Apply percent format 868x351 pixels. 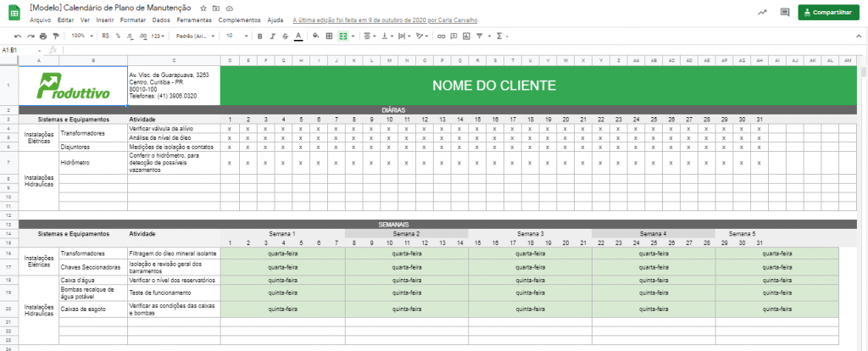(118, 36)
